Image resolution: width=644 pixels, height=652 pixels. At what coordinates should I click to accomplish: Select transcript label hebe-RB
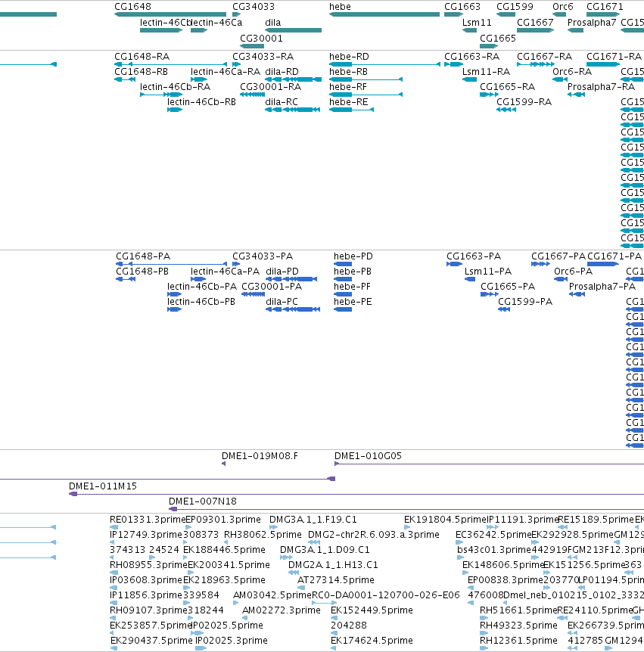348,72
